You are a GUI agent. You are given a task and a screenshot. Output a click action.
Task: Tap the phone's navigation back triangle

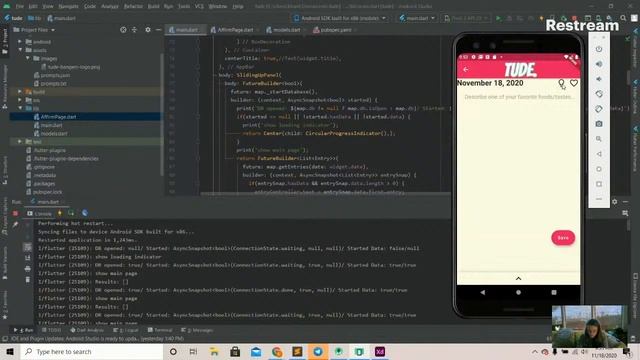click(x=483, y=292)
